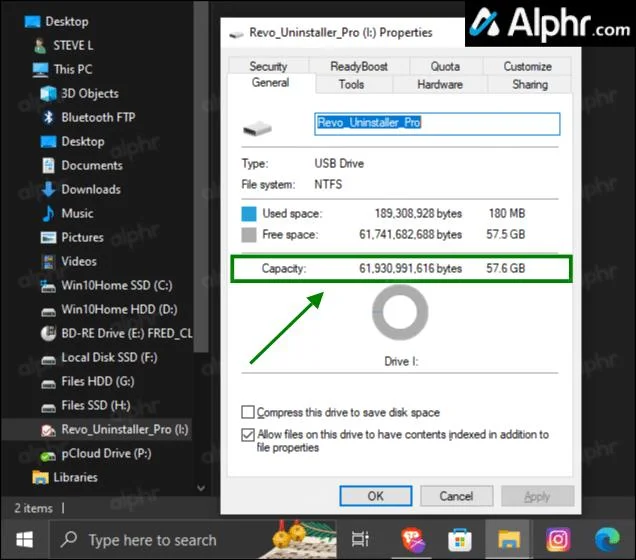This screenshot has height=560, width=636.
Task: Click the scroll down arrow in navigation pane
Action: tap(201, 488)
